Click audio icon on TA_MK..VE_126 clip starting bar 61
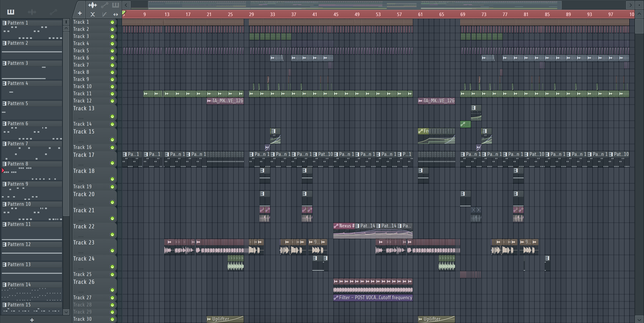Screen dimensions: 644x323 420,101
